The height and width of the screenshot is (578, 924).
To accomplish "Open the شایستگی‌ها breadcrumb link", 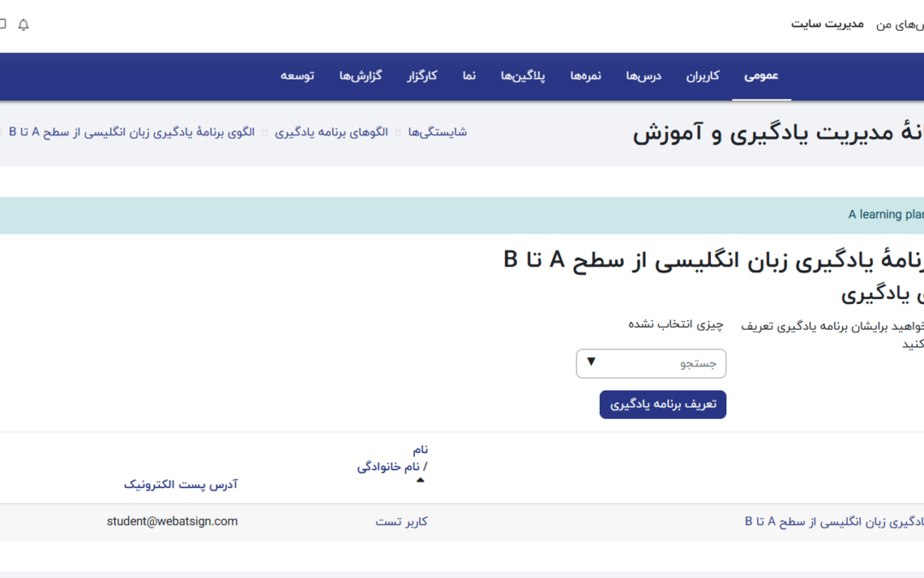I will [x=437, y=132].
